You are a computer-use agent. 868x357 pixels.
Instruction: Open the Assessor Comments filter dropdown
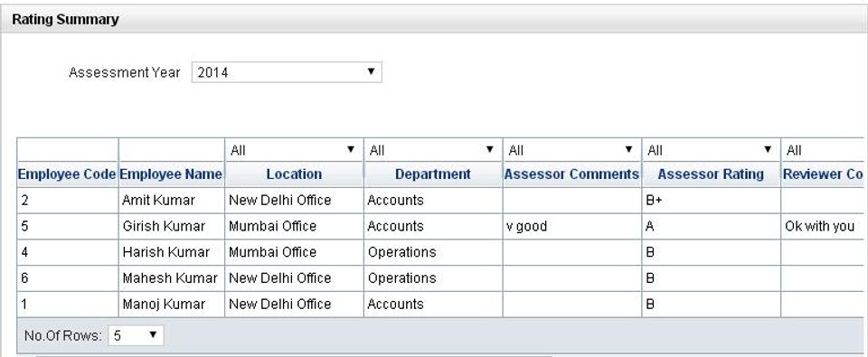[571, 150]
